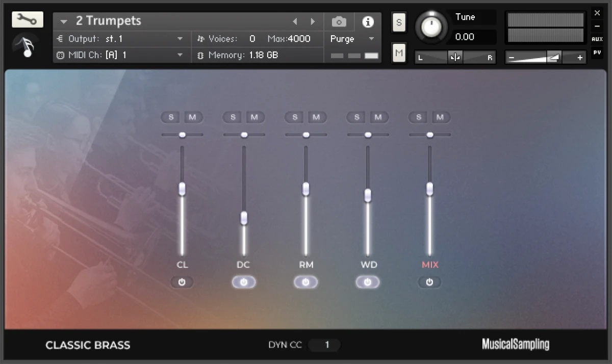Click the wrench edit-instrument icon
Viewport: 612px width, 364px height.
click(x=28, y=19)
